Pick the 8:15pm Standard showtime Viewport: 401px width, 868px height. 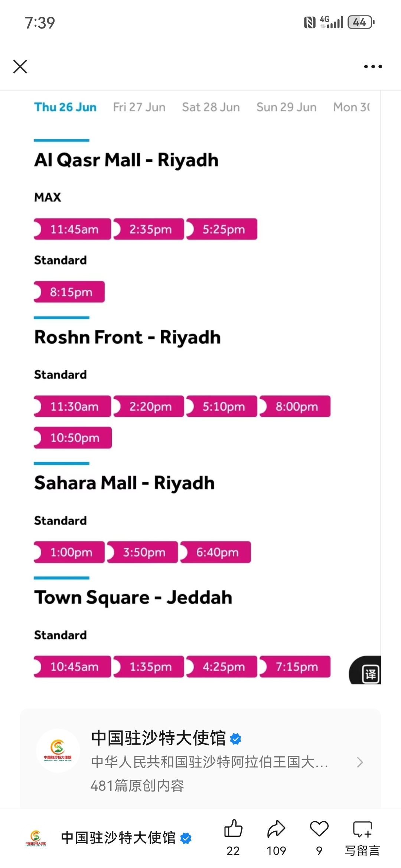[69, 292]
